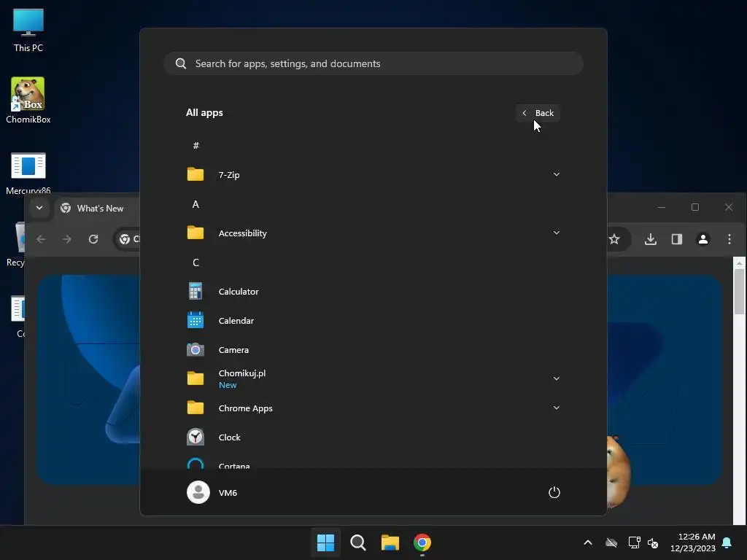Click Chrome back navigation arrow
Image resolution: width=747 pixels, height=560 pixels.
(x=42, y=239)
